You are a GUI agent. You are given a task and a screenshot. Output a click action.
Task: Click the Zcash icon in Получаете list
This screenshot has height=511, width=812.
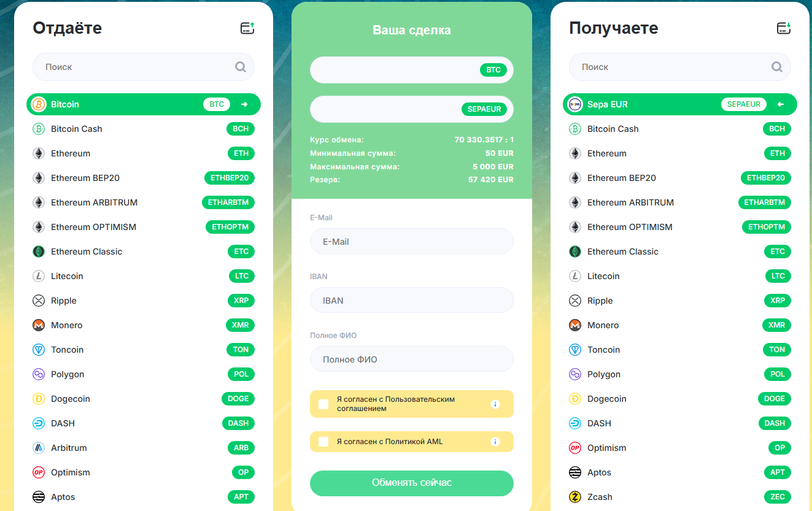(575, 497)
